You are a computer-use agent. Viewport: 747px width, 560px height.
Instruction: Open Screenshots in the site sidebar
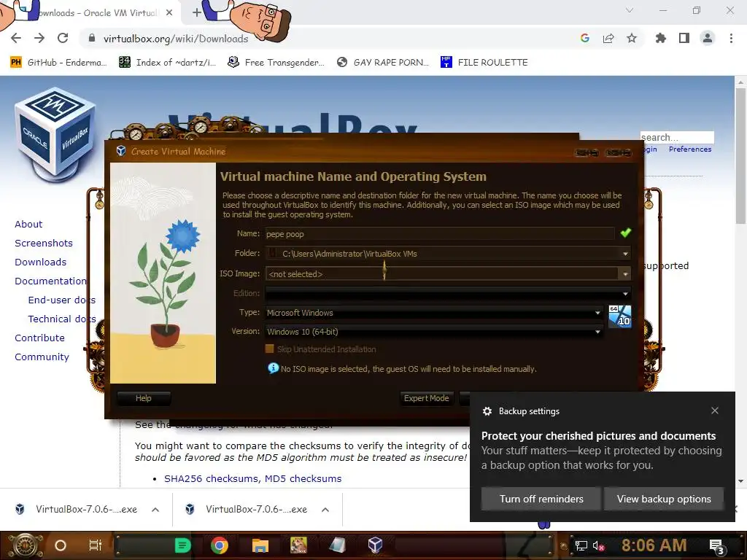[44, 243]
